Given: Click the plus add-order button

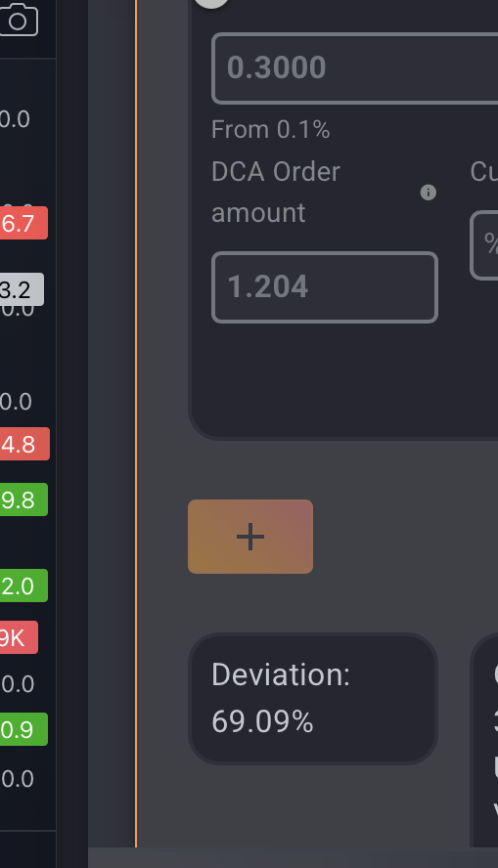Looking at the screenshot, I should pyautogui.click(x=250, y=537).
